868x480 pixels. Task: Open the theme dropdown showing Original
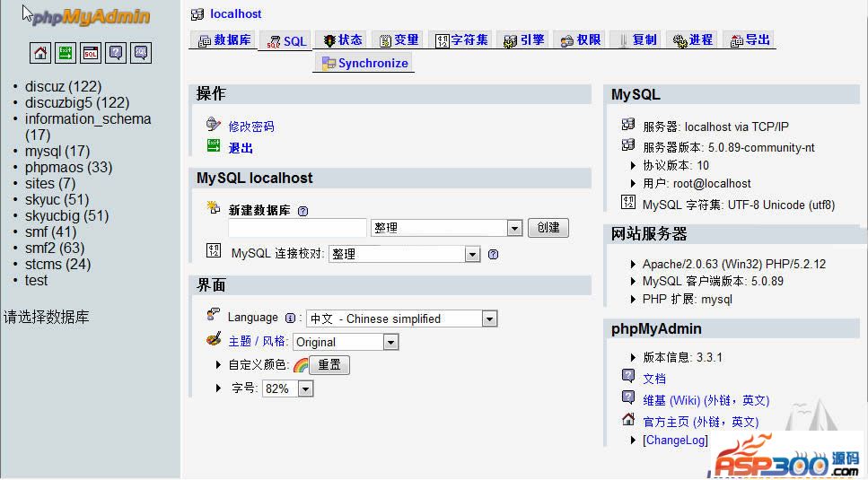pyautogui.click(x=346, y=343)
